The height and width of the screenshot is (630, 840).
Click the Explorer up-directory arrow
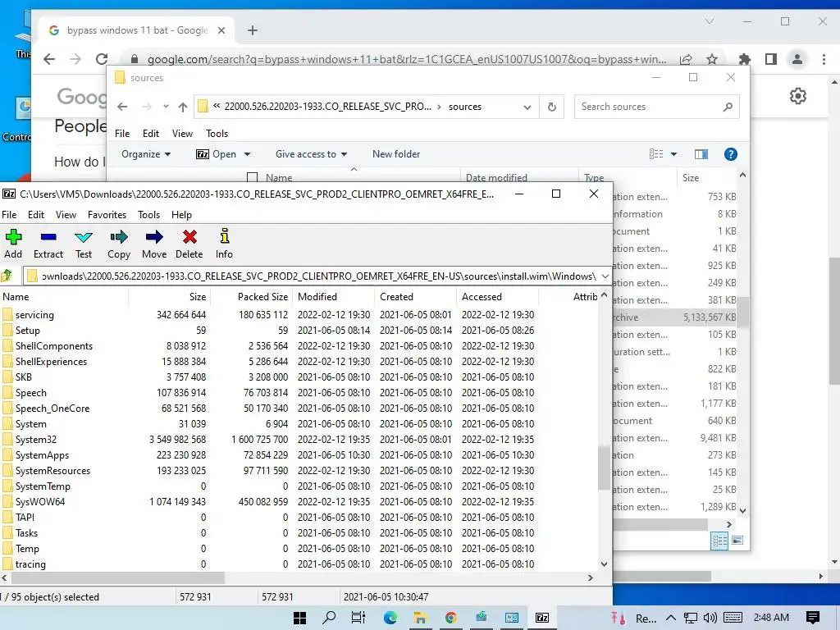[183, 107]
